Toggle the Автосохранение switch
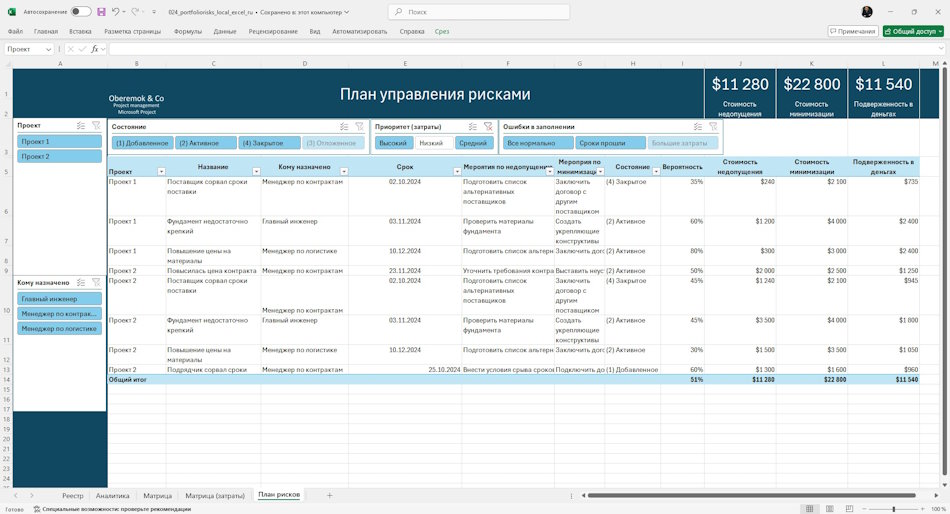950x514 pixels. pos(81,12)
